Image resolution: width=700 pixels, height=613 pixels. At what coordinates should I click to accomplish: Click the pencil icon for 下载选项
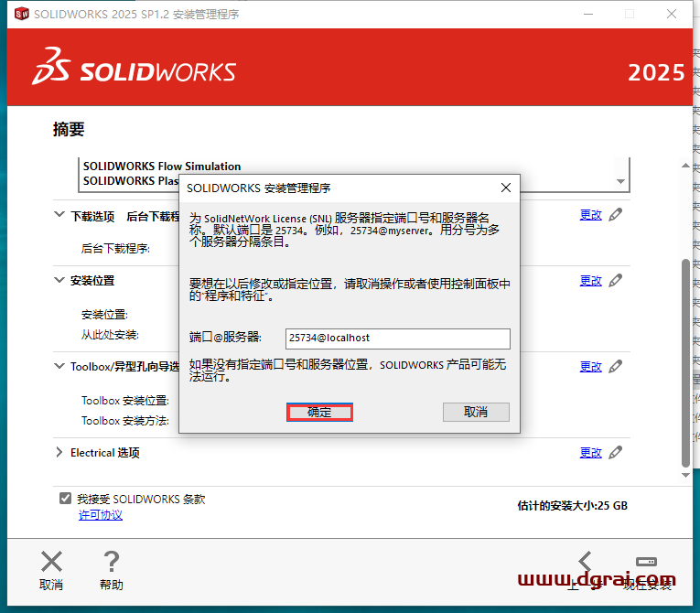616,215
